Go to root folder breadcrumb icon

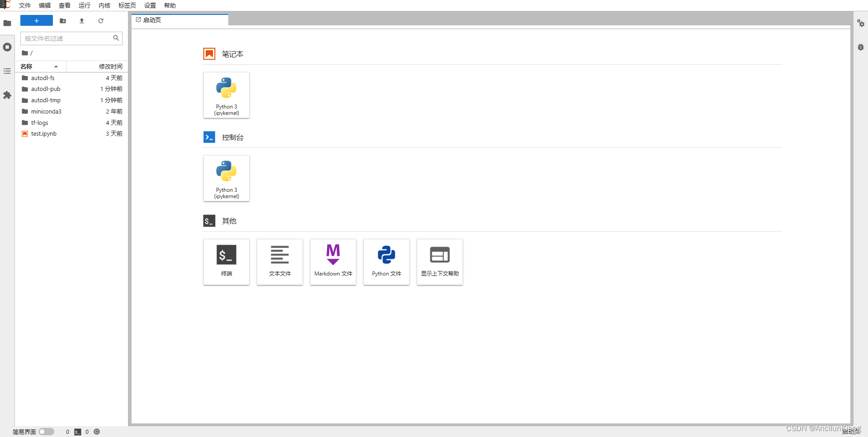pyautogui.click(x=25, y=53)
